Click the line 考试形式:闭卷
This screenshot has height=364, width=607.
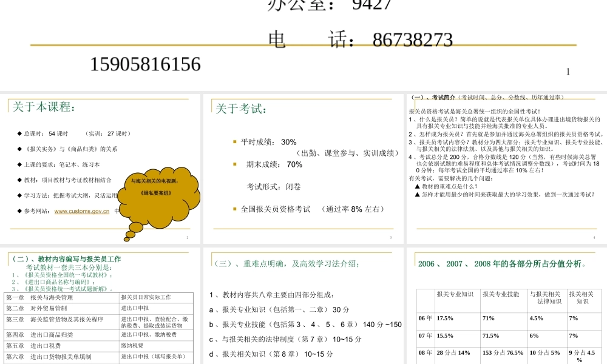[274, 187]
